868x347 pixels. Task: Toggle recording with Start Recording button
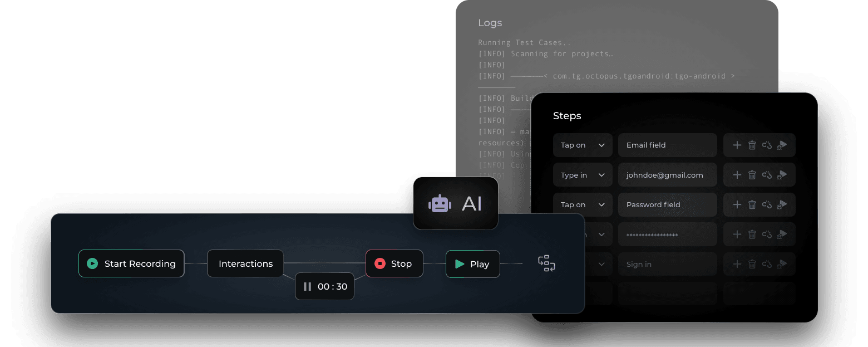(x=131, y=263)
